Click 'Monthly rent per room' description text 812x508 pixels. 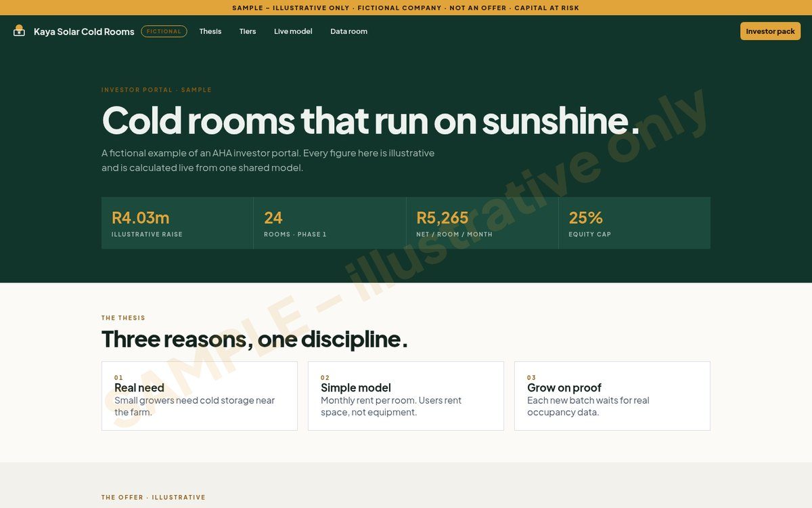pyautogui.click(x=391, y=406)
